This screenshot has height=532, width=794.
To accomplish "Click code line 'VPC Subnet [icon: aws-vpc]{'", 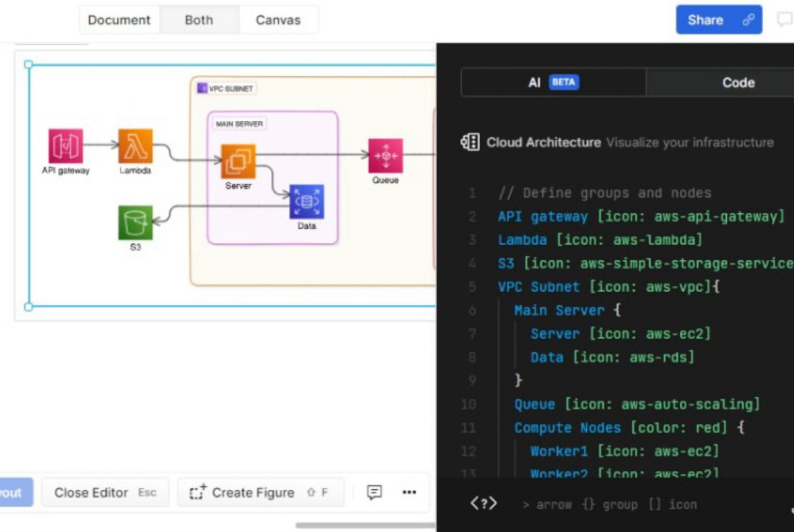I will point(609,287).
